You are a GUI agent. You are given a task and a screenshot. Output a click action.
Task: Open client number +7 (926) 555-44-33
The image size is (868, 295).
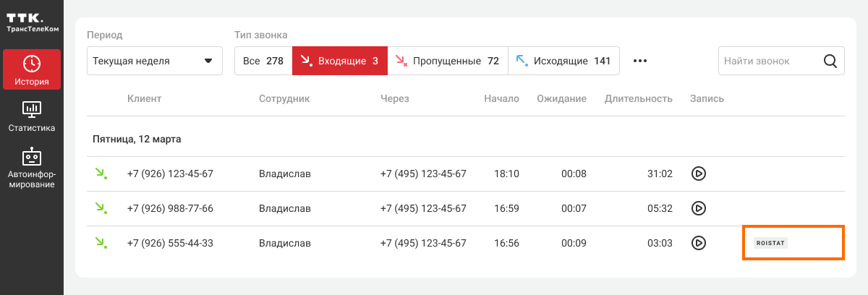click(170, 243)
